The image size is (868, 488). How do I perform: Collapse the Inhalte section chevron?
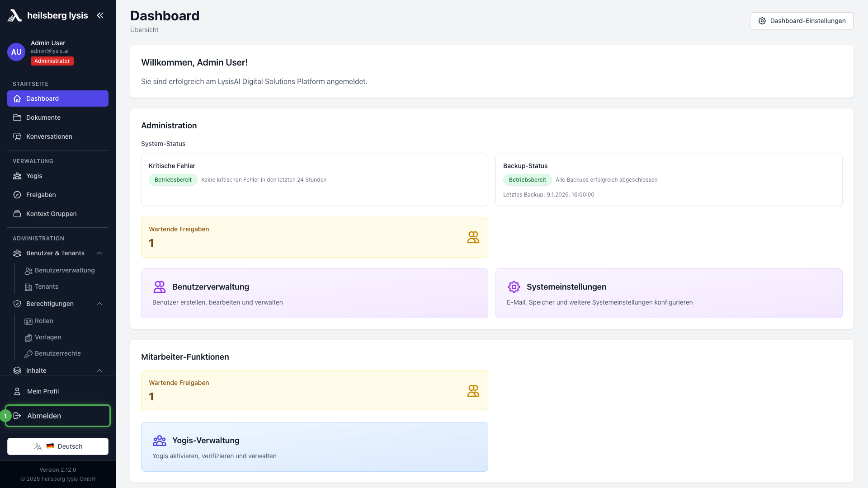click(x=99, y=371)
